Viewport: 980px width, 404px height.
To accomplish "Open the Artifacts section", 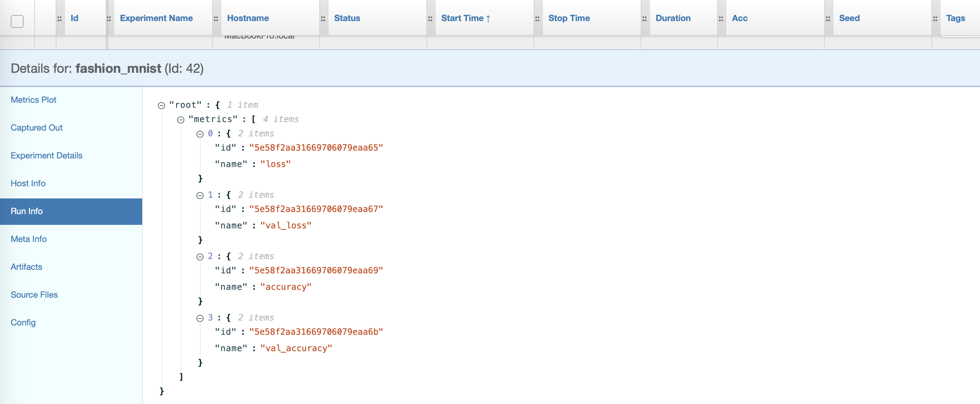I will click(26, 267).
